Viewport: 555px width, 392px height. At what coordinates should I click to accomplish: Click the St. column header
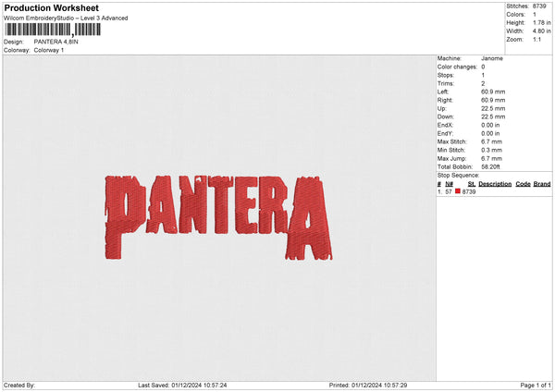472,184
